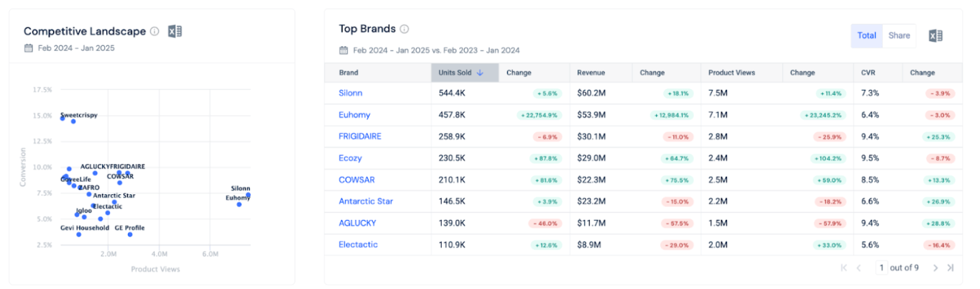The image size is (980, 289).
Task: Select the Euhomy data point in chart
Action: [239, 204]
